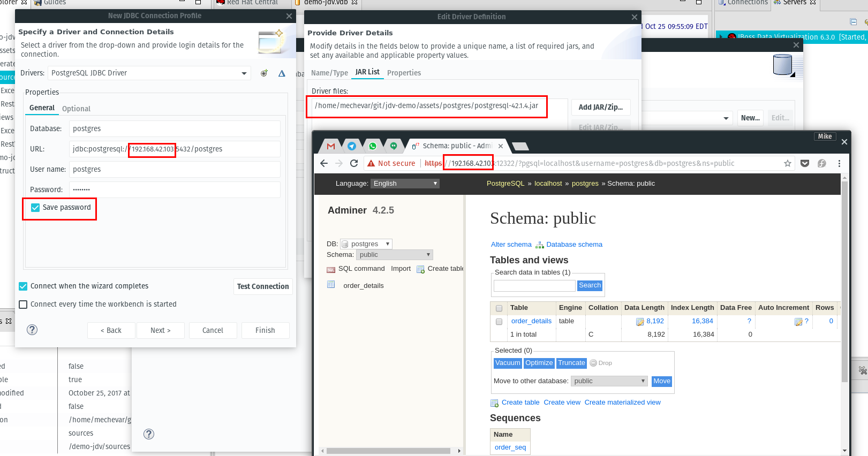Open help in JDBC Connection Profile dialog
This screenshot has width=868, height=456.
point(32,330)
